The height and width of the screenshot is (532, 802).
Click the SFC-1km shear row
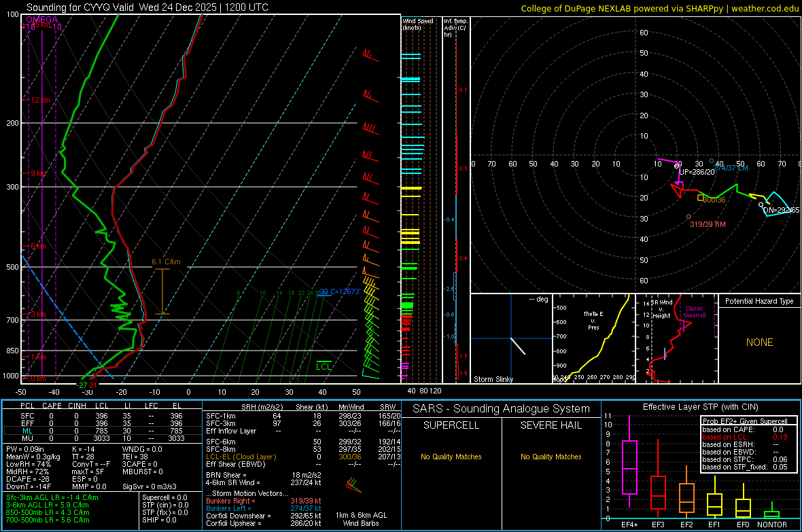coord(303,416)
